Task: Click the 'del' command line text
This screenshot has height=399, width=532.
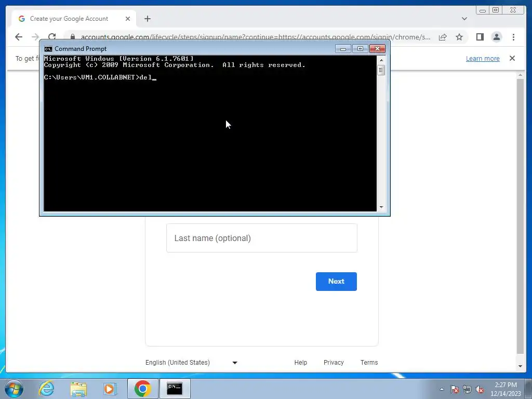Action: [x=145, y=77]
